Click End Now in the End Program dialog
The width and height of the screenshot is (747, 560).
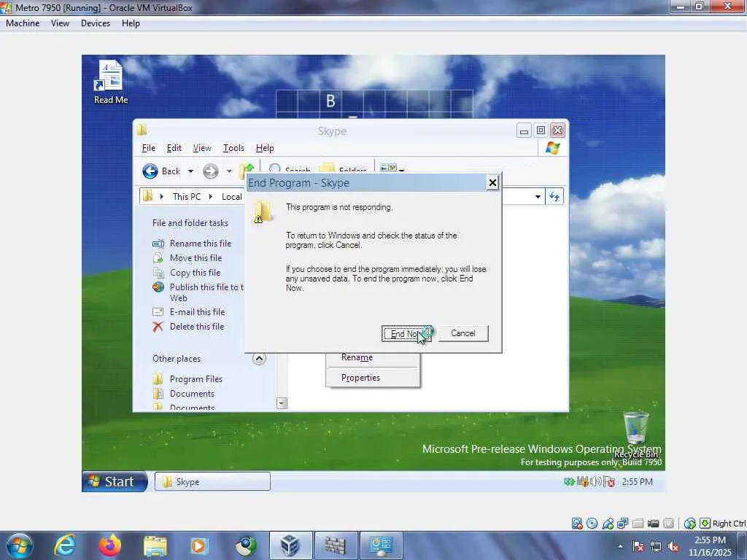pos(406,333)
